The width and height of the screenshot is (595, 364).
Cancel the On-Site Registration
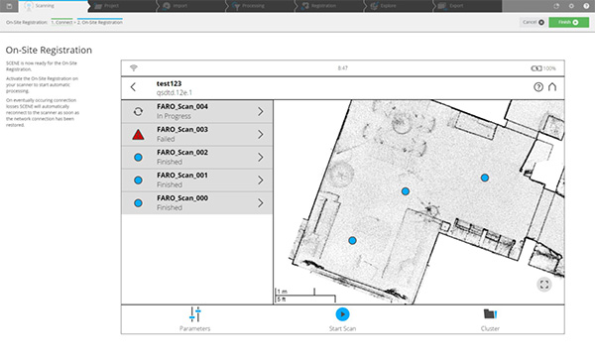533,23
